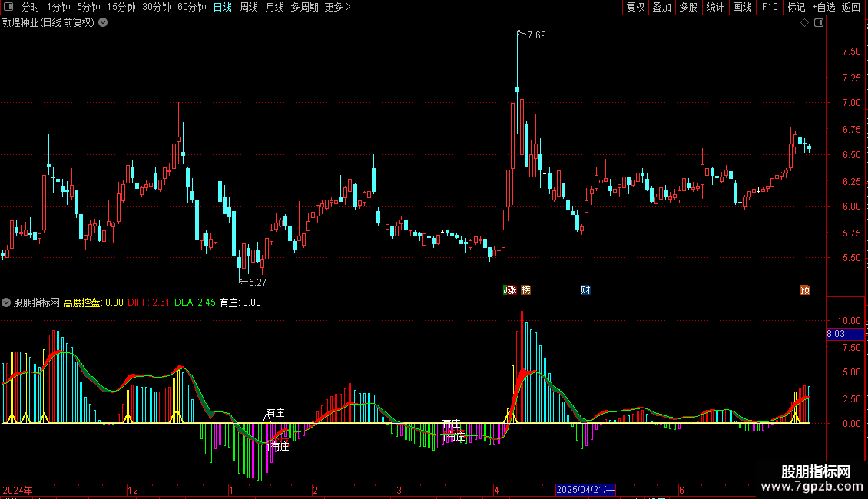Image resolution: width=868 pixels, height=499 pixels.
Task: Click the 有庄: 0.00 readout
Action: (x=240, y=302)
